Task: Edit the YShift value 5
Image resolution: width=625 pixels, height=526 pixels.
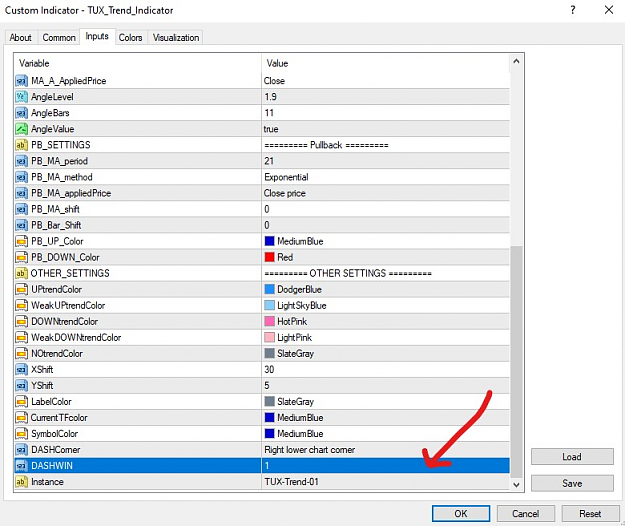Action: 267,385
